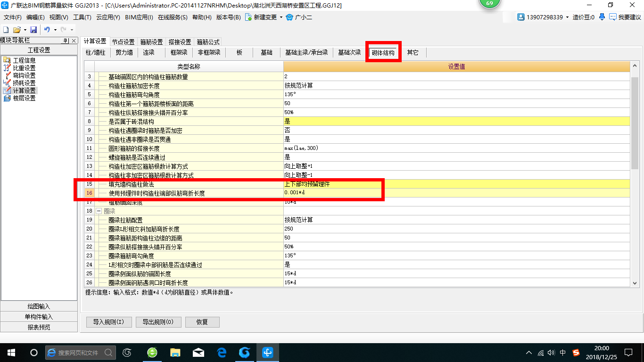Open the 绘图输入 module section
The image size is (644, 362).
pos(39,306)
